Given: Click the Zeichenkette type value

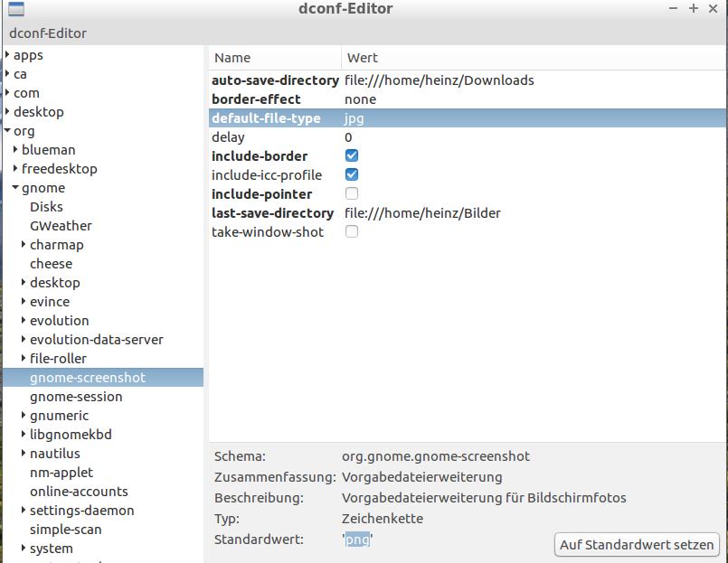Looking at the screenshot, I should point(383,519).
